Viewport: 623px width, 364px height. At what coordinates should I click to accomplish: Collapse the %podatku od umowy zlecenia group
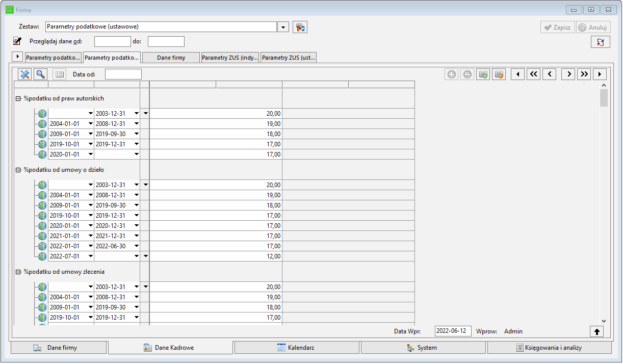[18, 272]
